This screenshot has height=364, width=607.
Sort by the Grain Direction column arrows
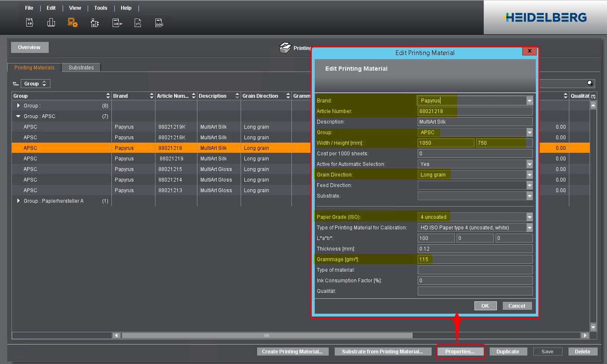coord(288,96)
